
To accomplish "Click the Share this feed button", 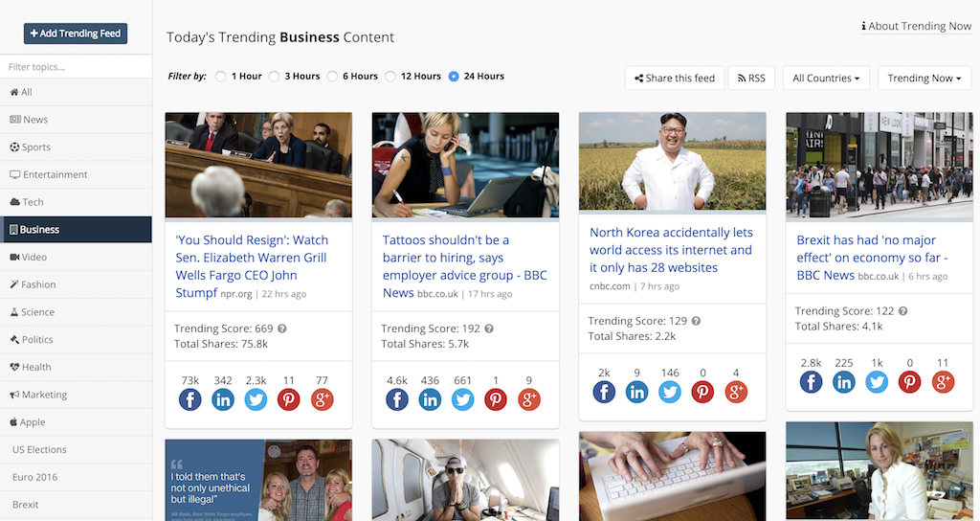I will click(675, 79).
